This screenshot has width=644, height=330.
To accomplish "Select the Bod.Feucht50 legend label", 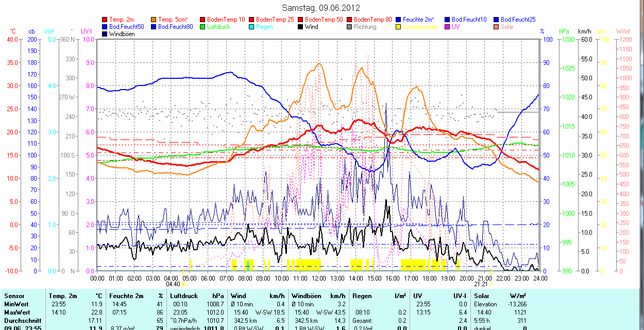I will click(x=127, y=27).
